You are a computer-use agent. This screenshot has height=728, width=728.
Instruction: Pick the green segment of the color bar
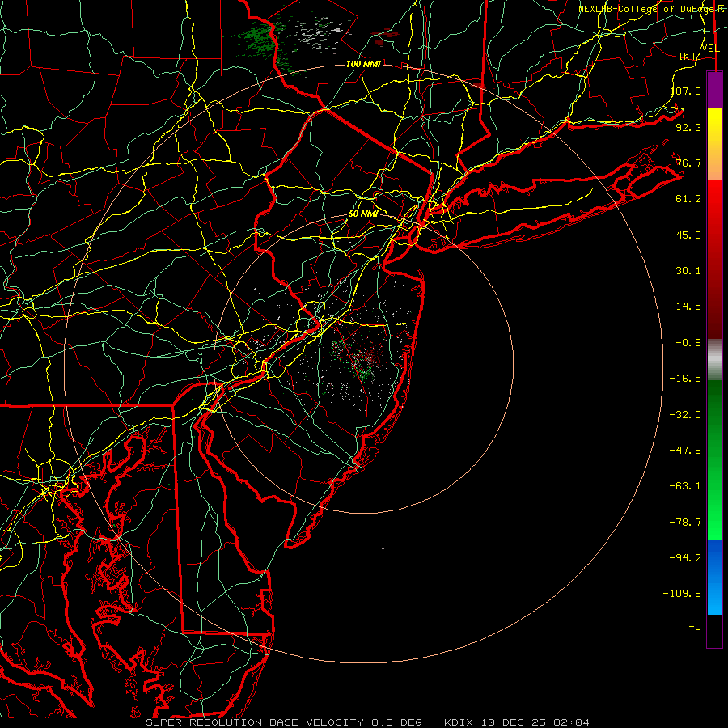coord(714,459)
